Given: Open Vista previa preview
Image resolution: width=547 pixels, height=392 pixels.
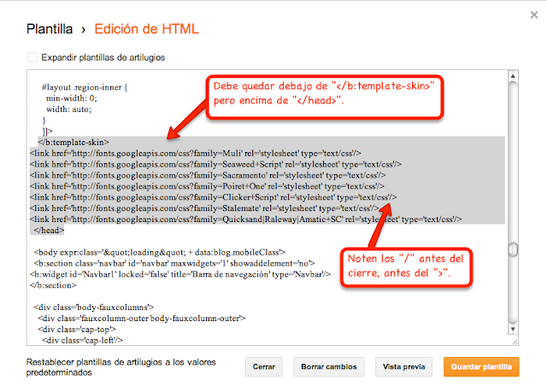Looking at the screenshot, I should pos(403,367).
